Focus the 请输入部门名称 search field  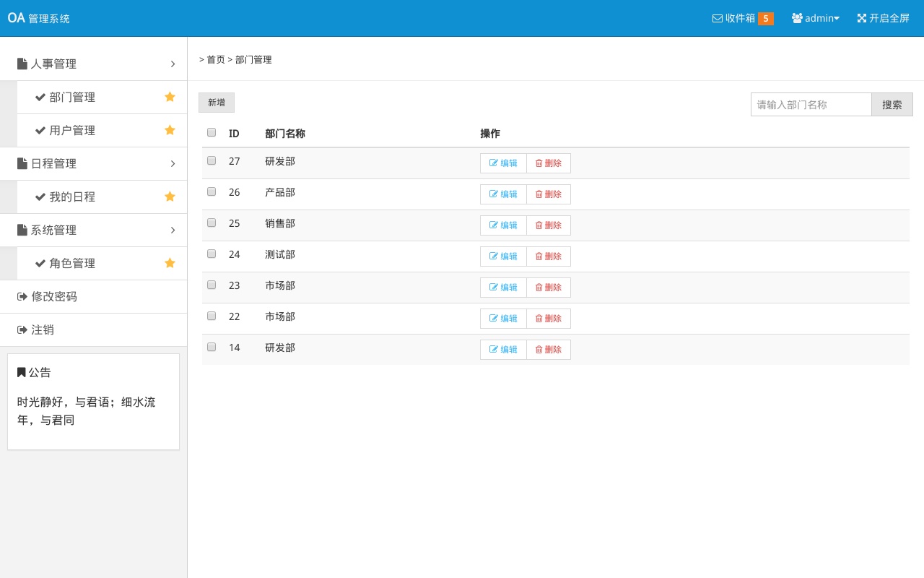pos(811,104)
